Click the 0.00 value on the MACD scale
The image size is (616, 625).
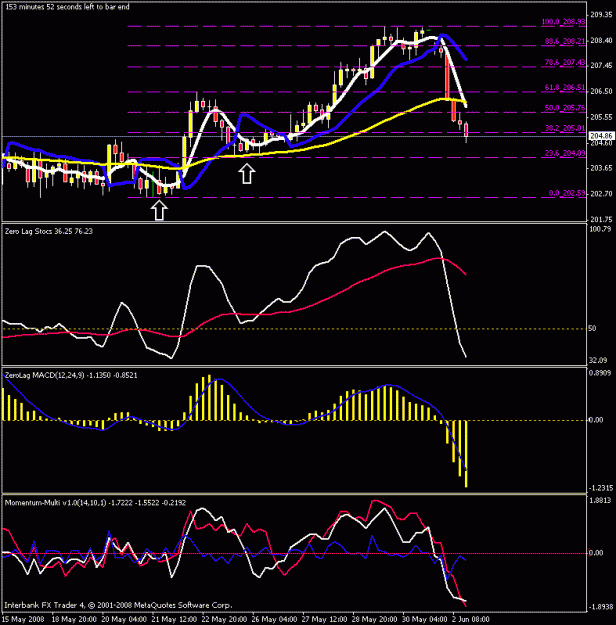pyautogui.click(x=596, y=420)
